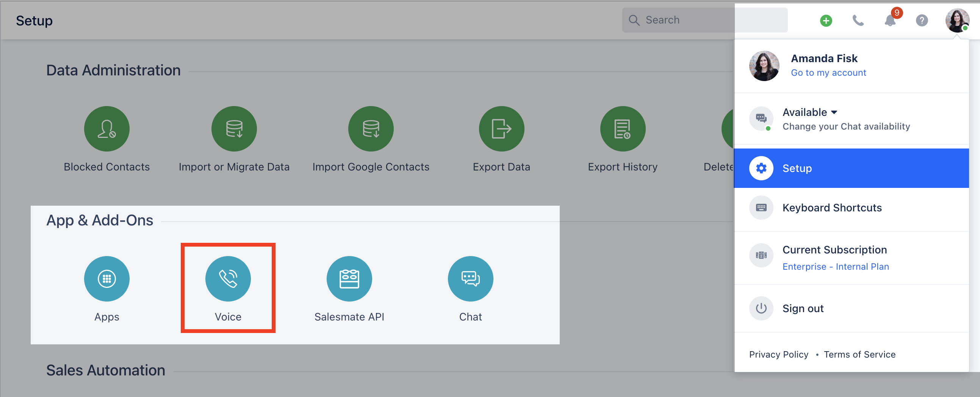Open the Apps add-on icon
980x397 pixels.
(x=106, y=279)
